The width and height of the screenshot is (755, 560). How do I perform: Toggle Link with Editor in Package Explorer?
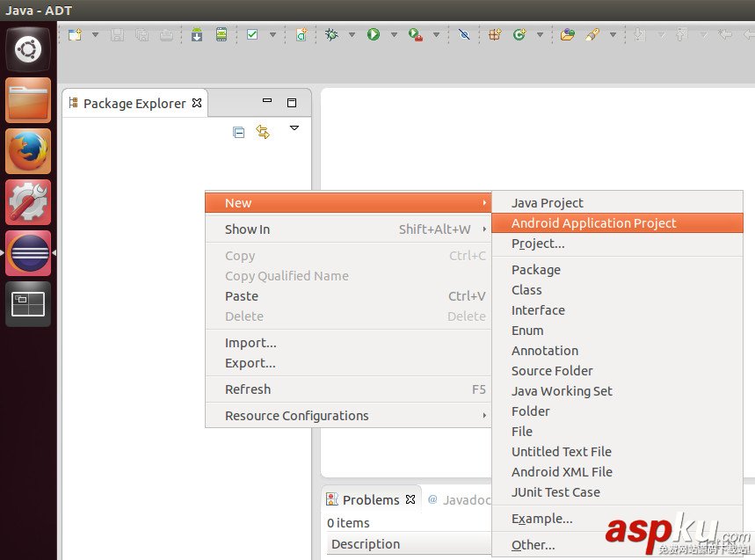(263, 132)
